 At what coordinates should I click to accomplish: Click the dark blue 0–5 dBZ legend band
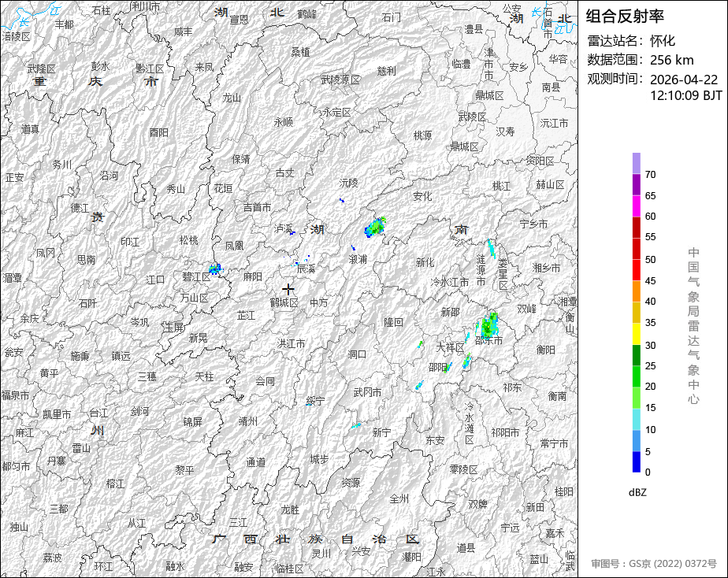click(x=636, y=462)
